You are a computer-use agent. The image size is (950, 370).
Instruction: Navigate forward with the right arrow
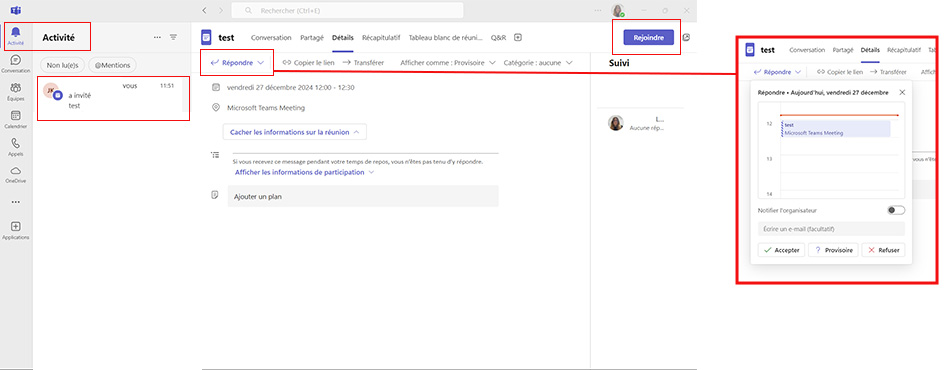coord(221,10)
